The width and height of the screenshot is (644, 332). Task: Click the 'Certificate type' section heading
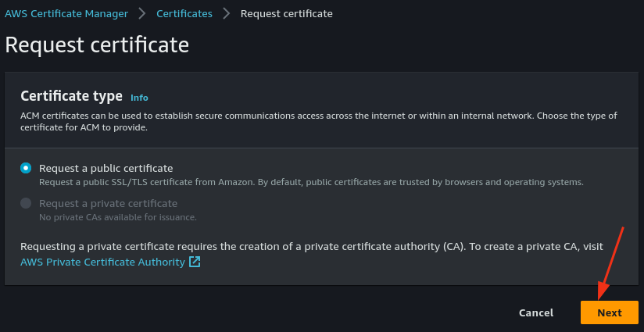[71, 96]
